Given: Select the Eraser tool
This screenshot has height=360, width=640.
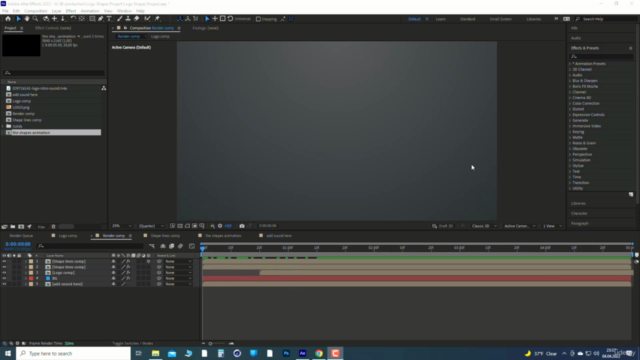Looking at the screenshot, I should 137,19.
